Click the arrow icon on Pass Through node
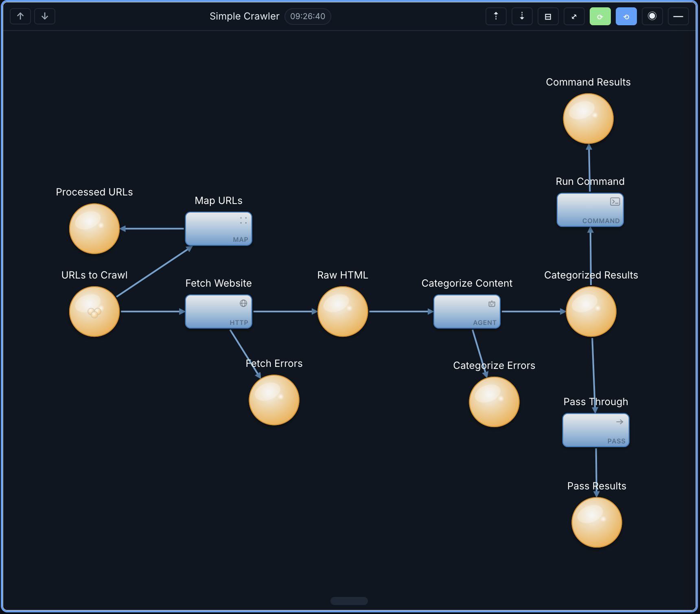This screenshot has height=614, width=700. click(x=620, y=422)
